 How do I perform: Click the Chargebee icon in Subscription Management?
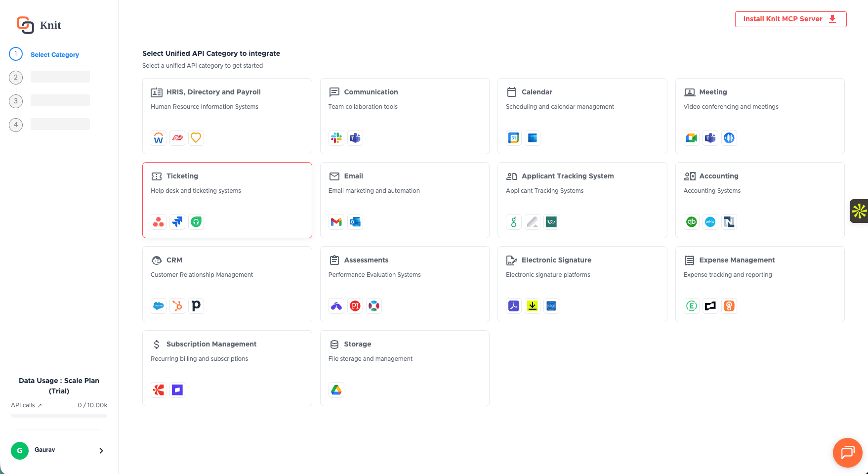pyautogui.click(x=159, y=390)
